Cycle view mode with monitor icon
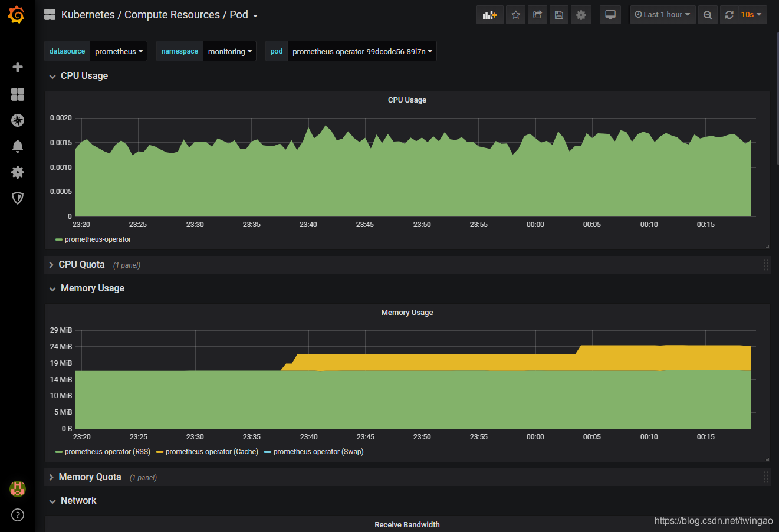The height and width of the screenshot is (532, 779). pyautogui.click(x=610, y=15)
